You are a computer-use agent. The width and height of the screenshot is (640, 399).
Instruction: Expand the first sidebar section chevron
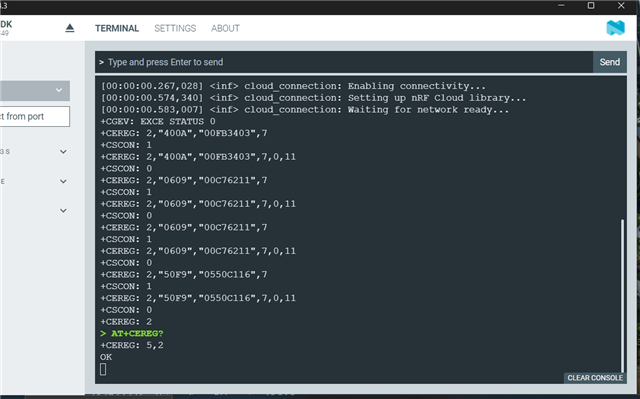[x=63, y=152]
